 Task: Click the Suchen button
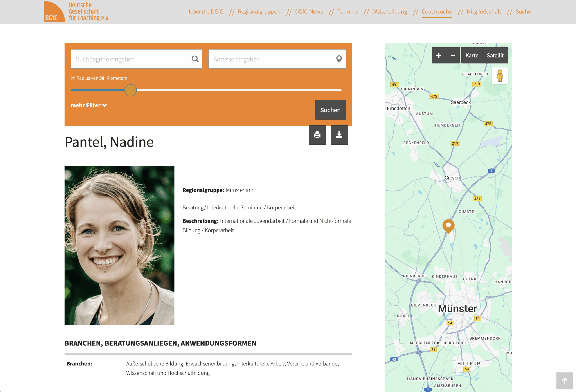330,110
